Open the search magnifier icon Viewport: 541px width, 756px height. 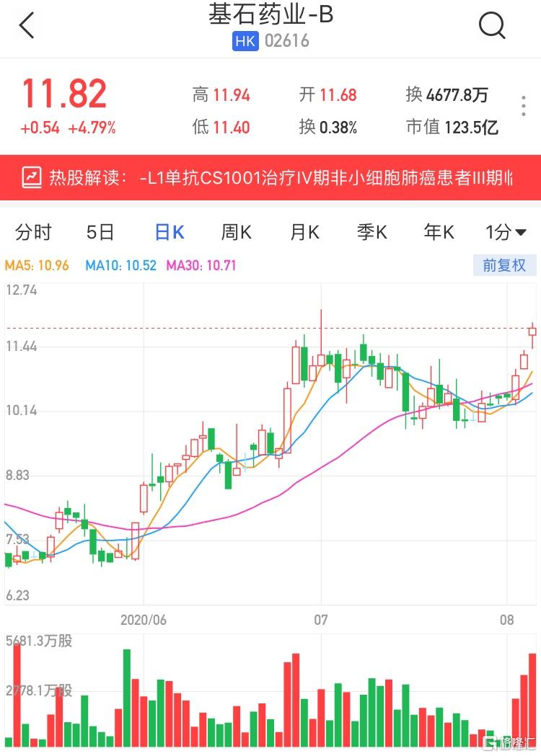coord(492,27)
